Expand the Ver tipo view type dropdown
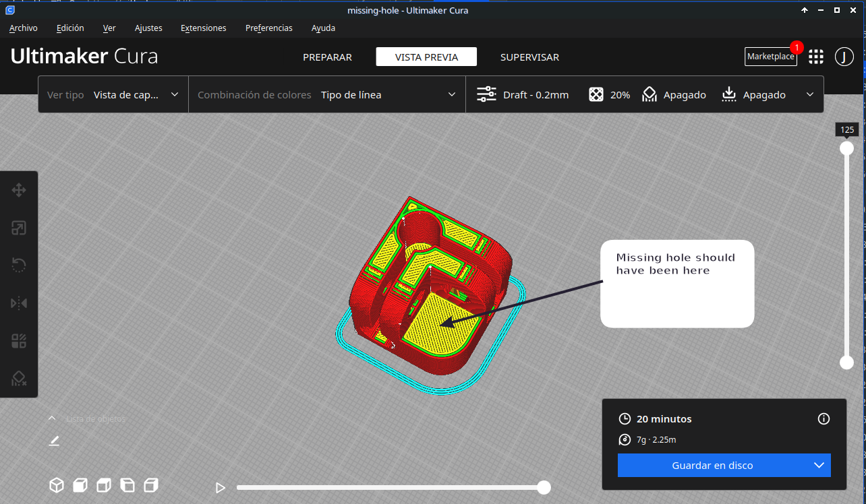866x504 pixels. [x=113, y=95]
